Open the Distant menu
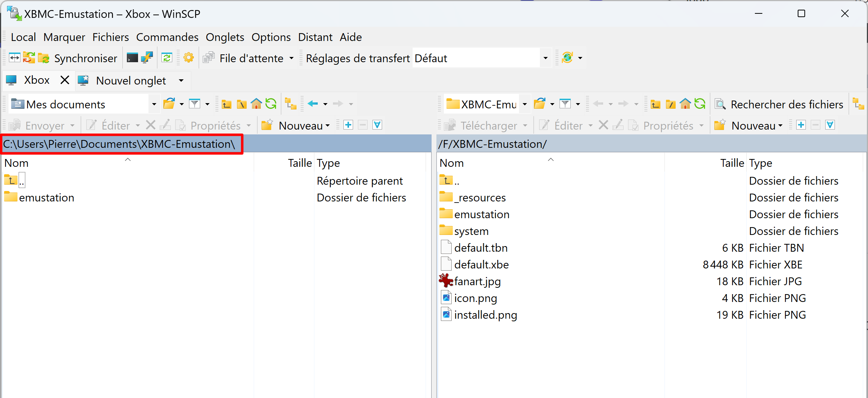The image size is (868, 398). click(316, 37)
